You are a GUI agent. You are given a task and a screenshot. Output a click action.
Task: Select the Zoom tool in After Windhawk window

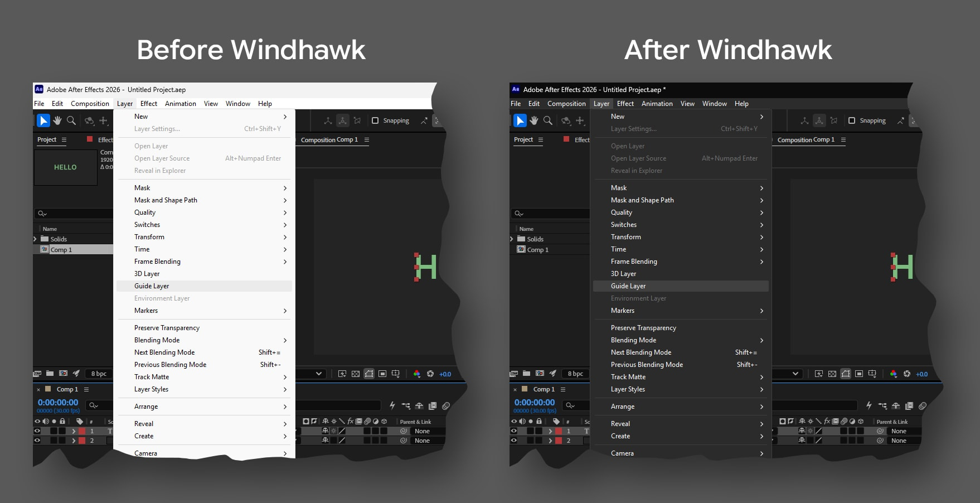pos(548,120)
